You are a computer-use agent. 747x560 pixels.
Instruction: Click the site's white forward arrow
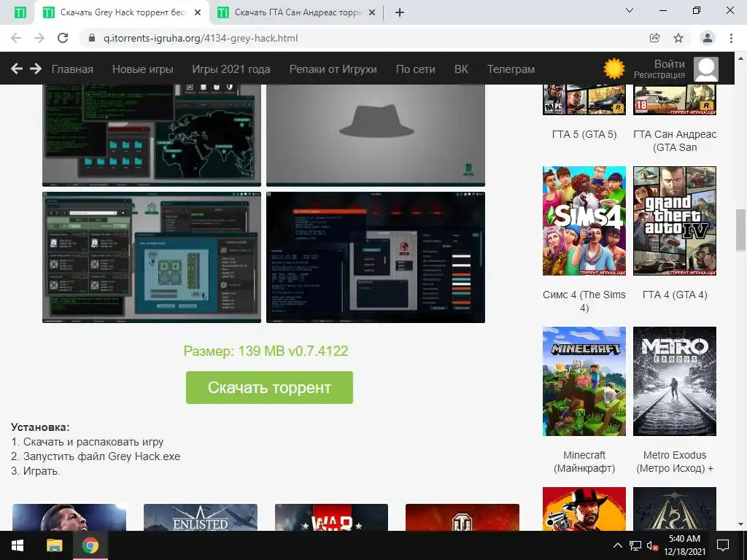pyautogui.click(x=36, y=69)
